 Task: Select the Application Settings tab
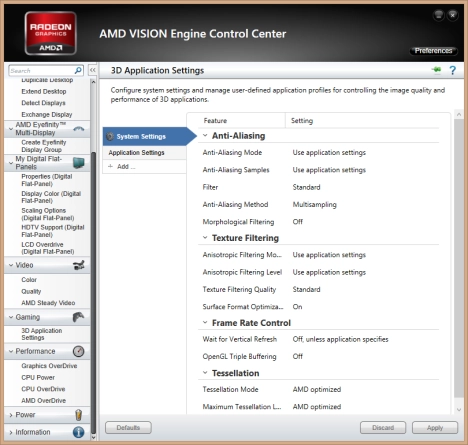click(144, 153)
